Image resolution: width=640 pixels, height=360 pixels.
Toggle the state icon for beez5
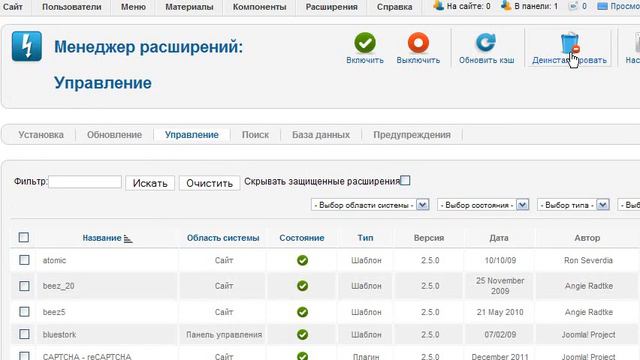point(302,312)
